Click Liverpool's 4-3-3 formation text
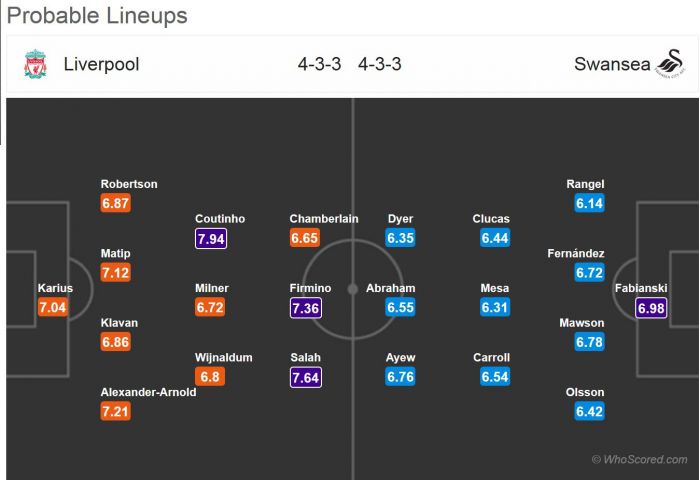Viewport: 700px width, 480px height. click(319, 65)
